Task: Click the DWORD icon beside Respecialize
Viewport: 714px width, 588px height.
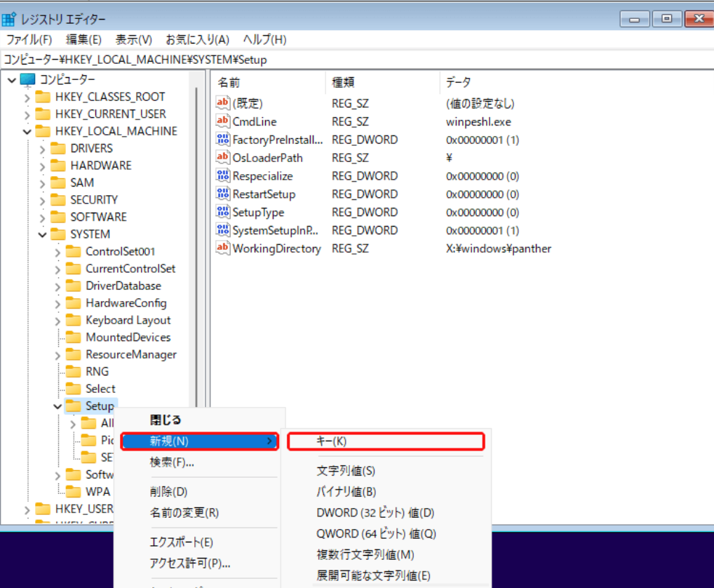Action: pyautogui.click(x=222, y=176)
